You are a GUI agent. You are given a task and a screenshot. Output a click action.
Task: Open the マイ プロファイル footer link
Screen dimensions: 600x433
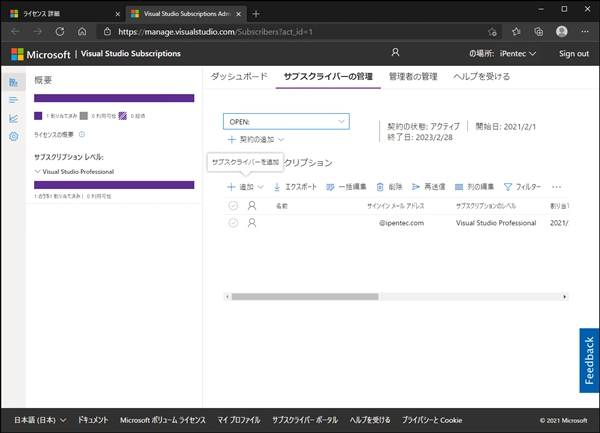(x=239, y=420)
